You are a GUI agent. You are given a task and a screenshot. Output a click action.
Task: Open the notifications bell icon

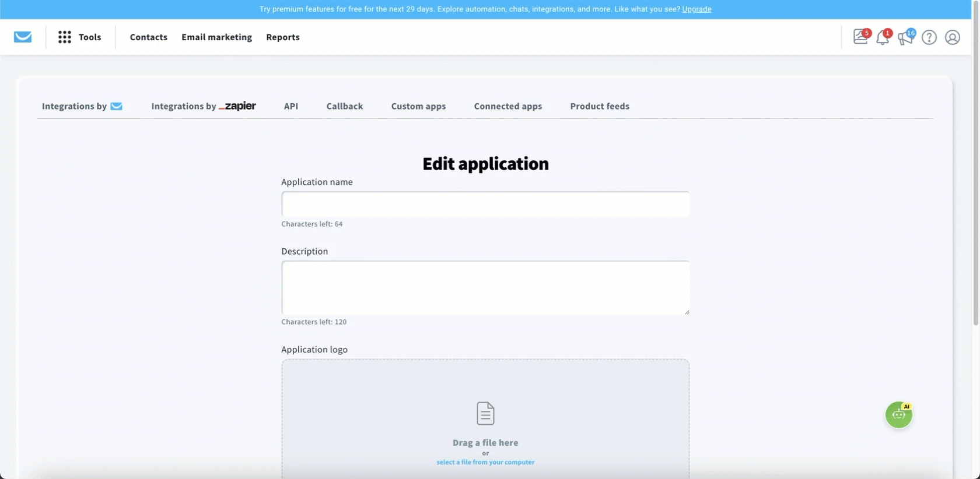coord(883,37)
